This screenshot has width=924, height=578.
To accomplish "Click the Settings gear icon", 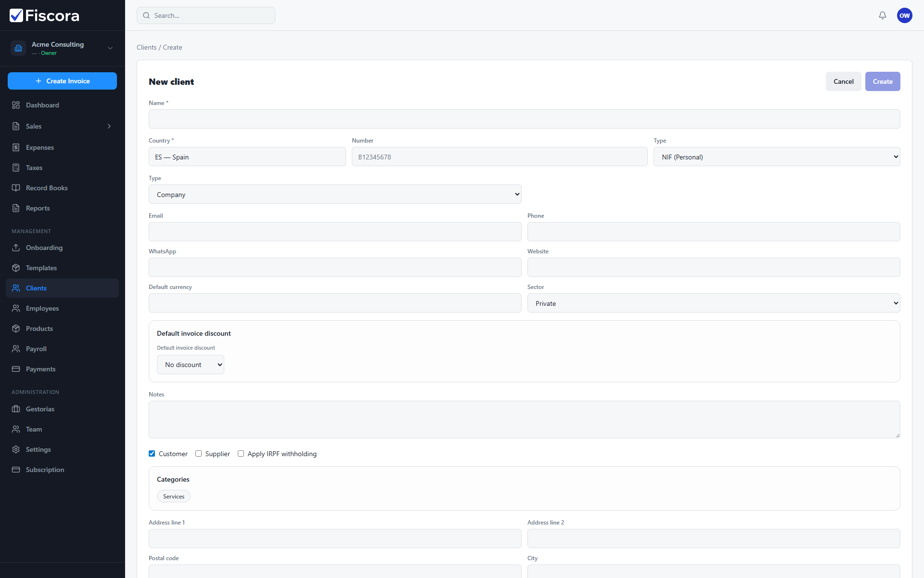I will click(16, 449).
